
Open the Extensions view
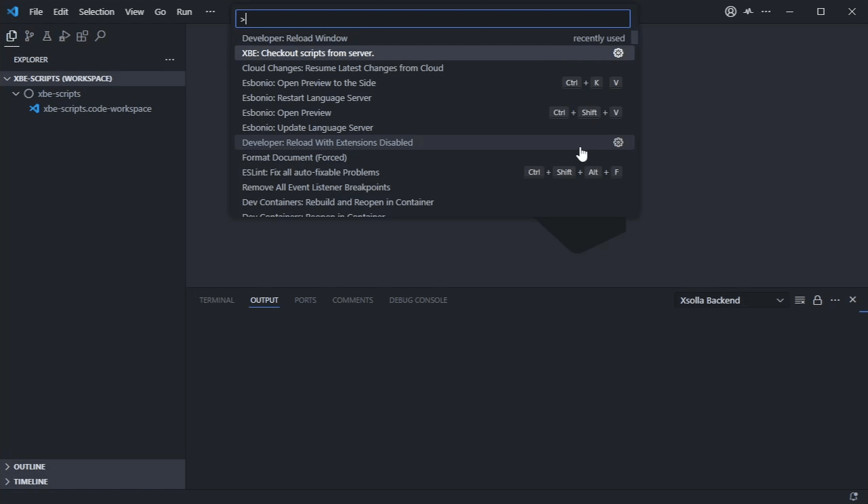point(82,36)
